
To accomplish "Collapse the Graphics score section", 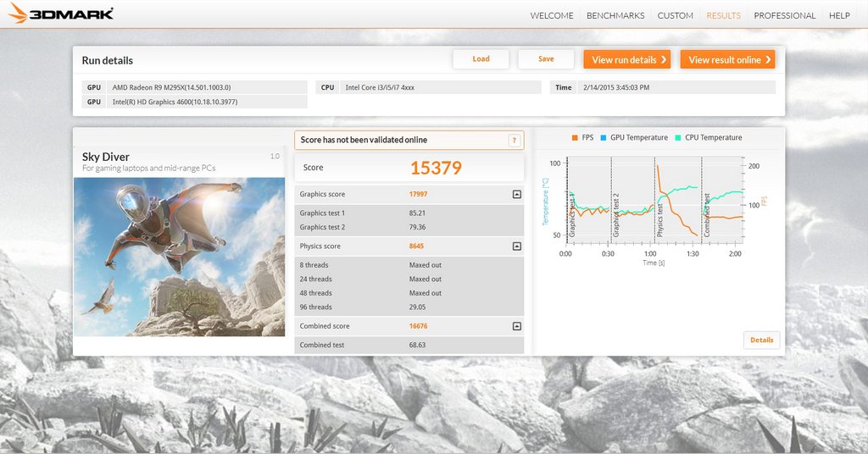I will pyautogui.click(x=516, y=194).
